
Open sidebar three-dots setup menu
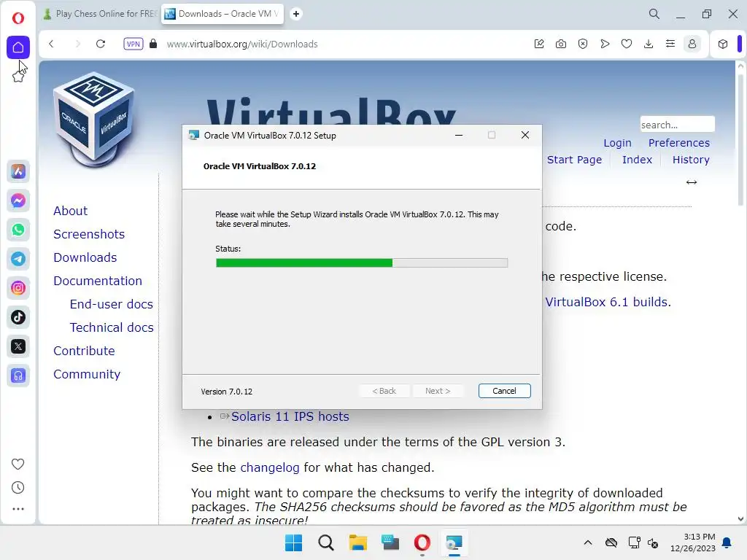18,509
